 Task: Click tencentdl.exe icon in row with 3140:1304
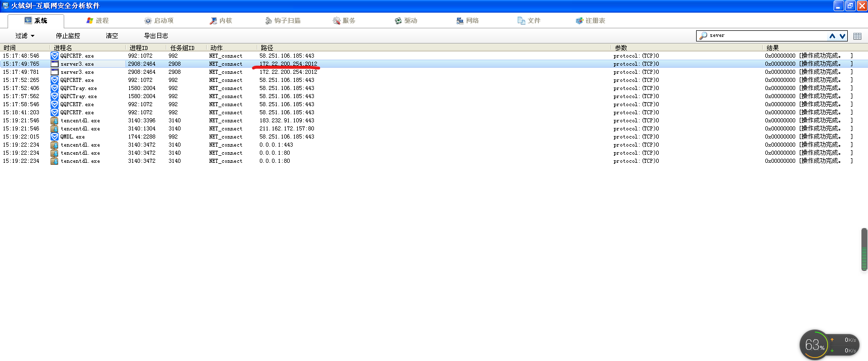(55, 128)
